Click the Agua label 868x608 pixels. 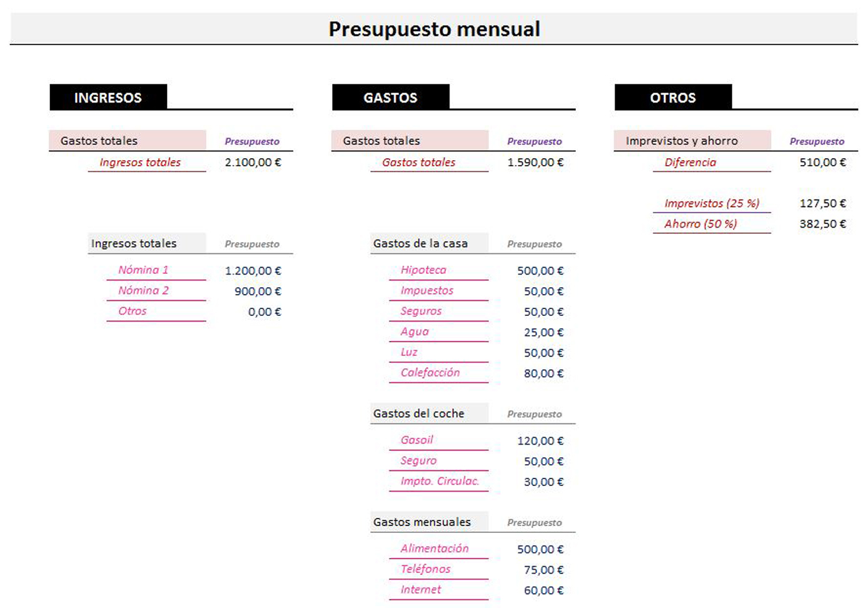[x=415, y=332]
